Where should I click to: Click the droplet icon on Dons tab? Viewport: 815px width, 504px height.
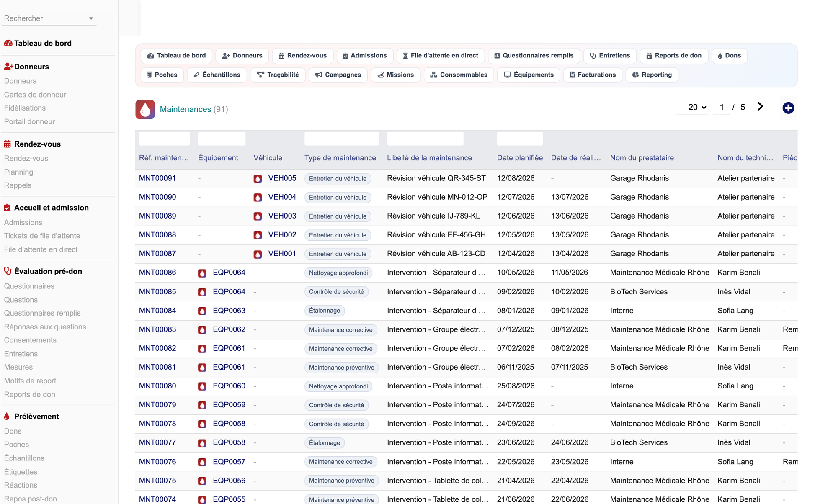click(720, 56)
